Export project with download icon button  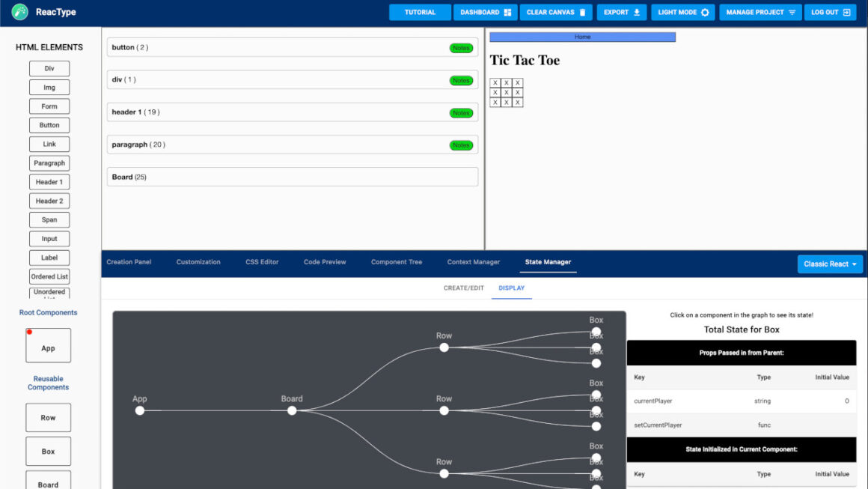click(x=622, y=13)
